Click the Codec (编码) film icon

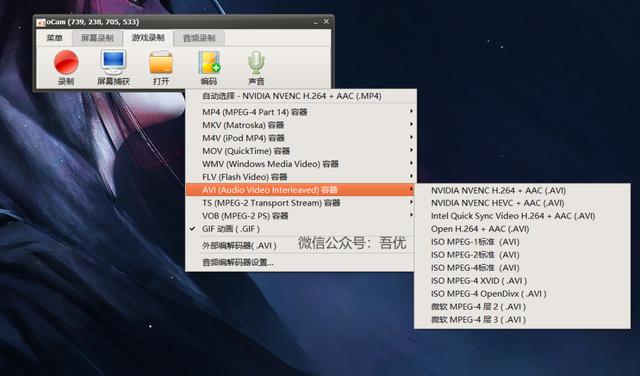tap(209, 62)
